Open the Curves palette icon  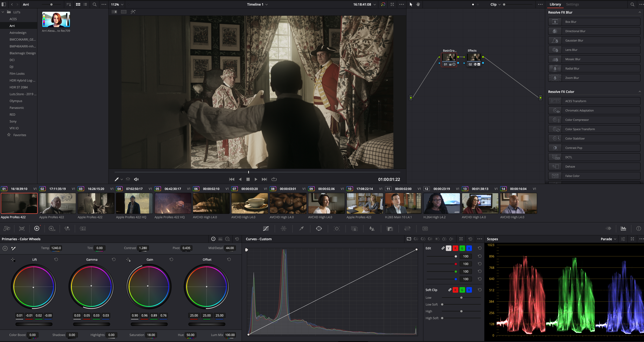[x=266, y=228]
